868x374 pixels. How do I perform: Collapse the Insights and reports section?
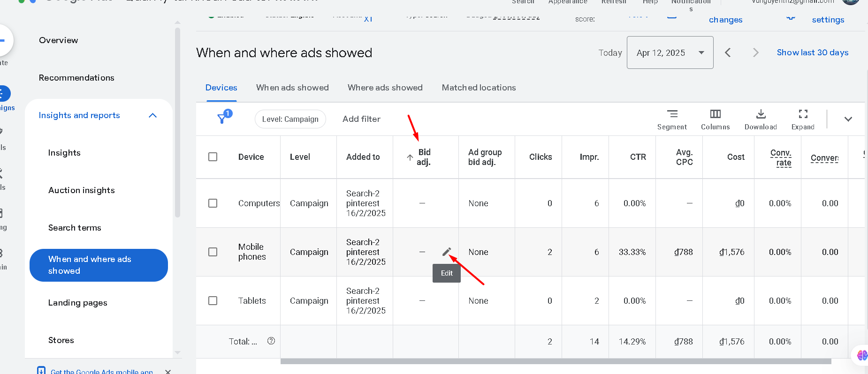click(x=152, y=115)
